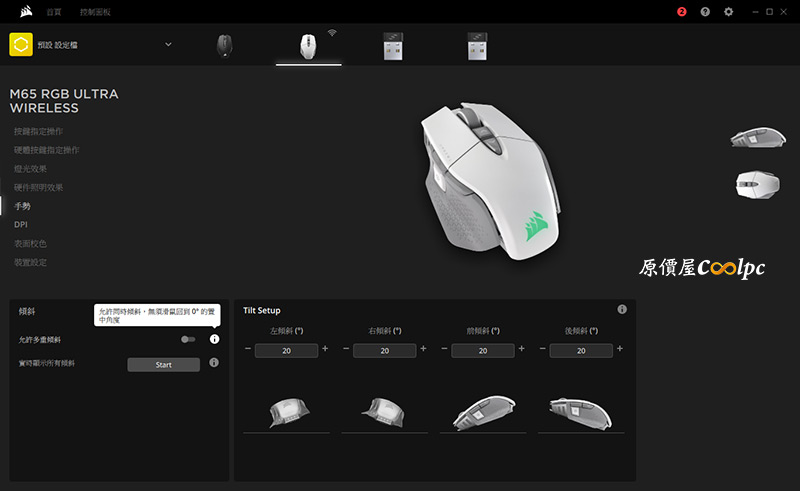Viewport: 800px width, 491px height.
Task: Click the Corsair sails logo icon
Action: tap(27, 11)
